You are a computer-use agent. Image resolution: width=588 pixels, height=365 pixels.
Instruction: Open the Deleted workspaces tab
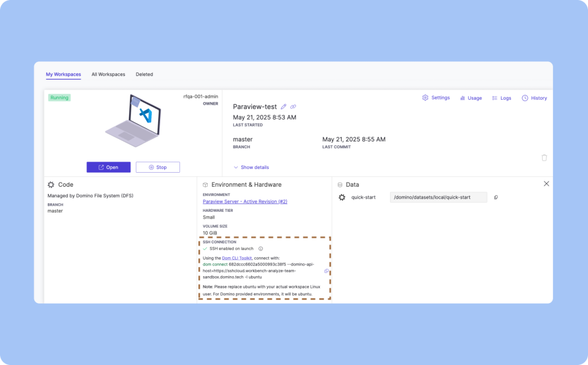pyautogui.click(x=145, y=74)
